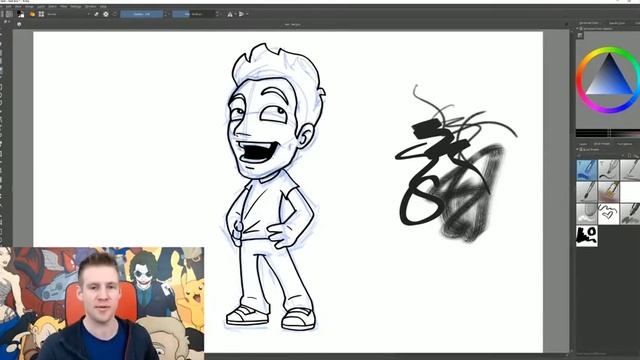Screen dimensions: 640x360
Task: Open the Settings menu
Action: (76, 7)
